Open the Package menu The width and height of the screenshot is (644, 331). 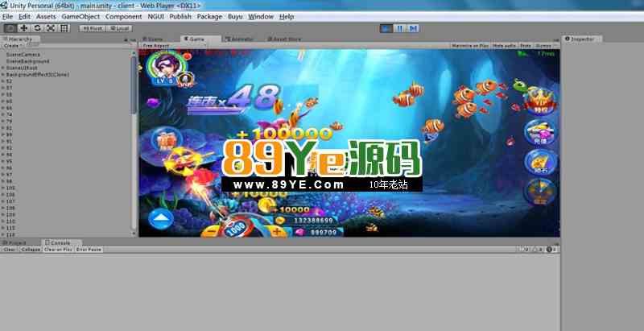[x=209, y=16]
